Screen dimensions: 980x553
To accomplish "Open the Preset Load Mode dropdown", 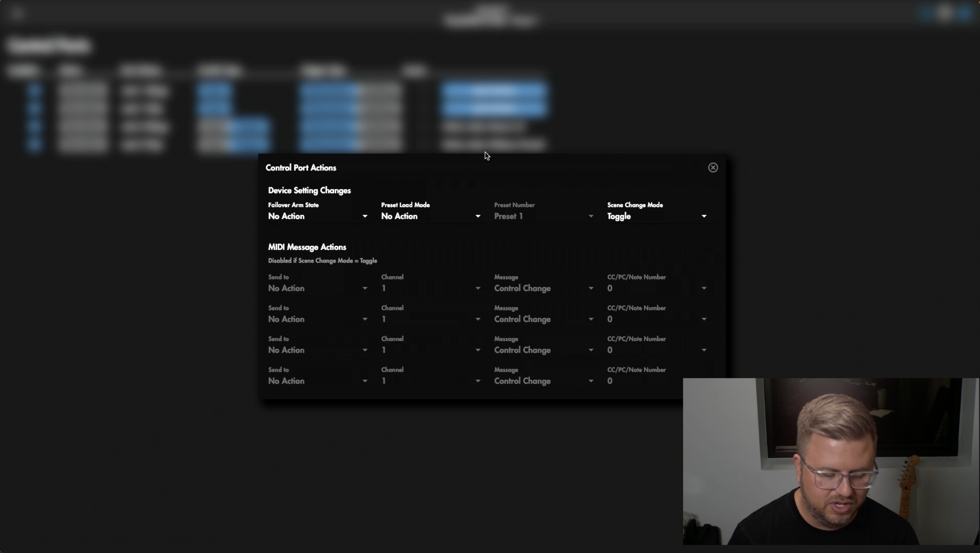I will coord(430,216).
